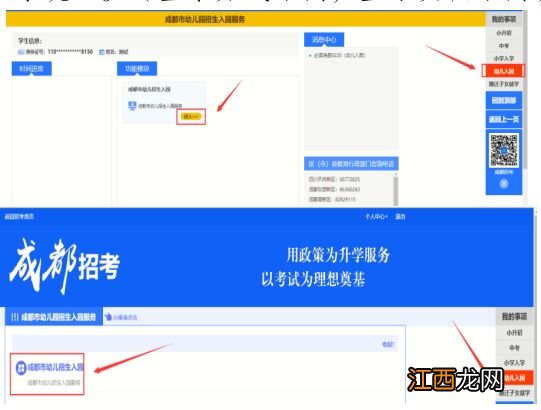The image size is (541, 410).
Task: Click the 收起 collapse link
Action: pos(388,344)
